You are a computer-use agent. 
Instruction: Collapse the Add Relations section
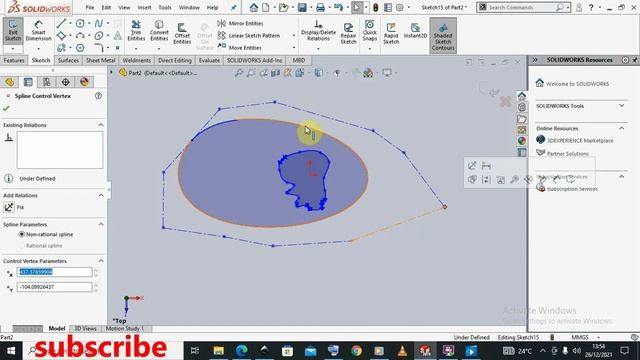tap(101, 195)
